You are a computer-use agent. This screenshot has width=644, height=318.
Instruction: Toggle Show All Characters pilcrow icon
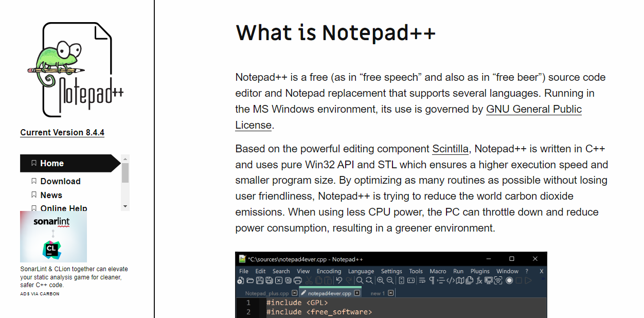pos(432,280)
